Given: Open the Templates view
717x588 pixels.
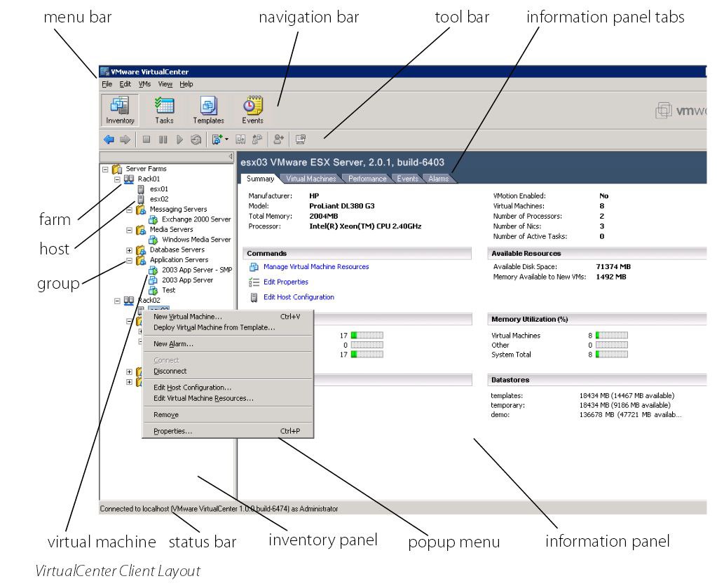Looking at the screenshot, I should pyautogui.click(x=209, y=110).
